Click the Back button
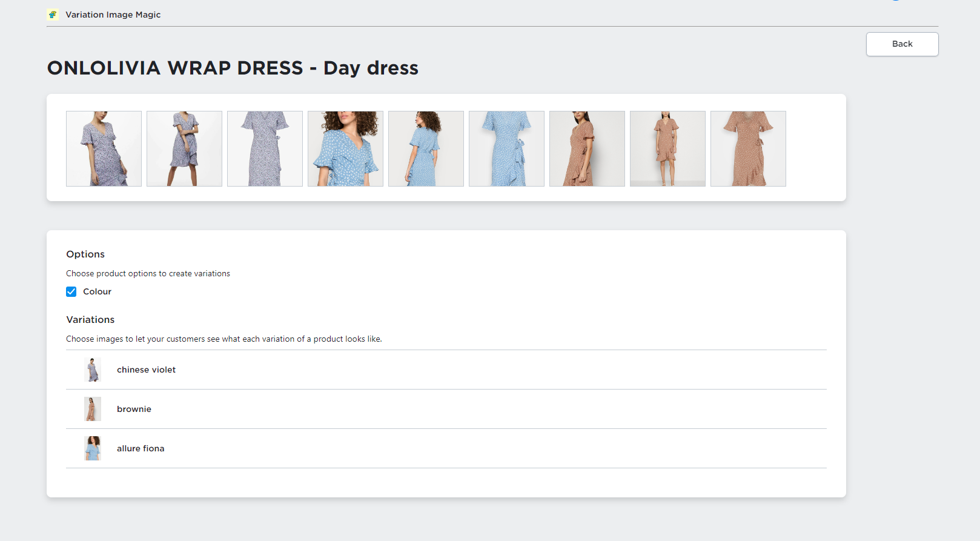The width and height of the screenshot is (980, 541). [x=902, y=44]
